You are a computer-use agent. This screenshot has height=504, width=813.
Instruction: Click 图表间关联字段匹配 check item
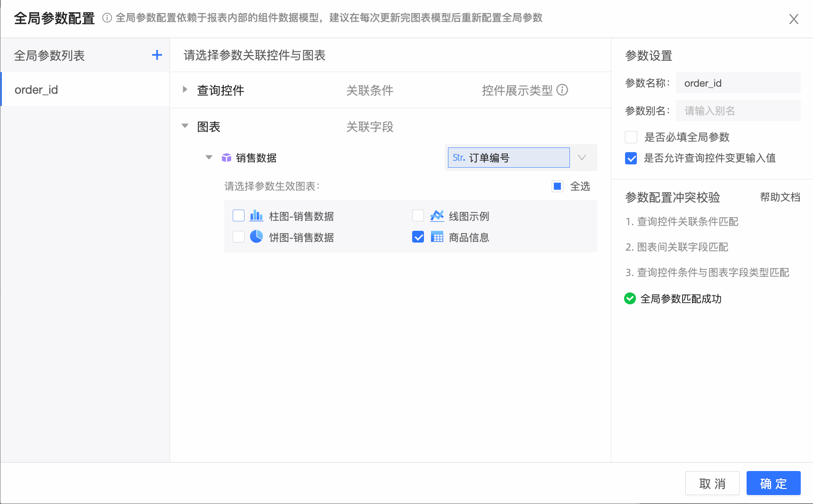click(x=676, y=247)
